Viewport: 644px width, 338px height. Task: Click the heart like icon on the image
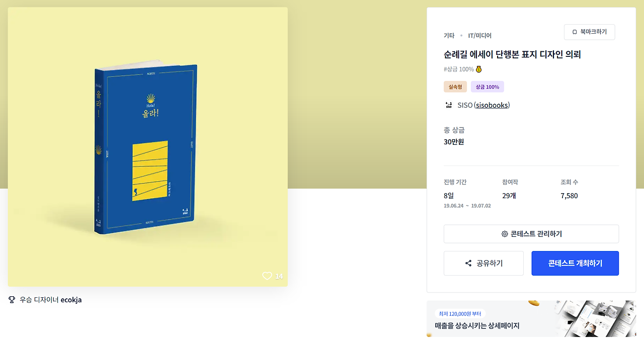pyautogui.click(x=267, y=276)
